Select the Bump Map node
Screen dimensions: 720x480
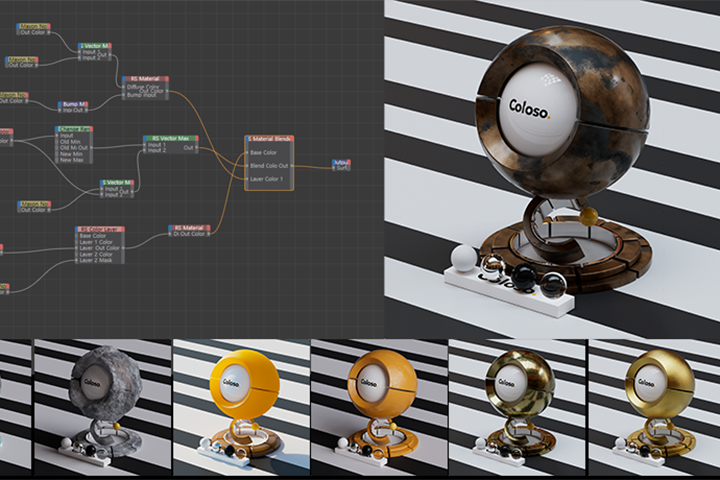[x=73, y=107]
